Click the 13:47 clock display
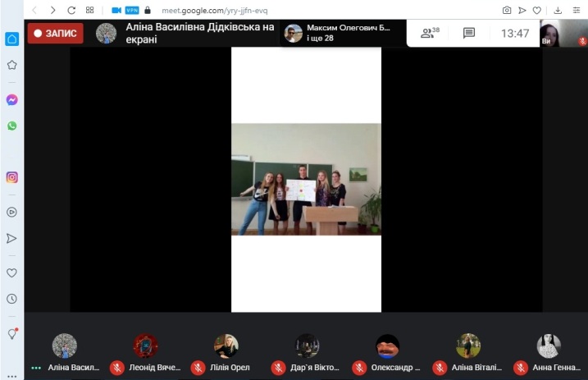 coord(515,34)
